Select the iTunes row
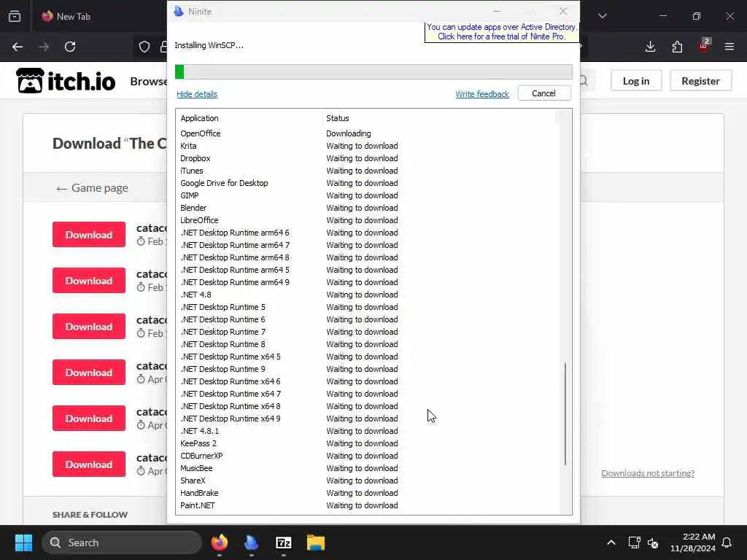747x560 pixels. click(x=367, y=171)
